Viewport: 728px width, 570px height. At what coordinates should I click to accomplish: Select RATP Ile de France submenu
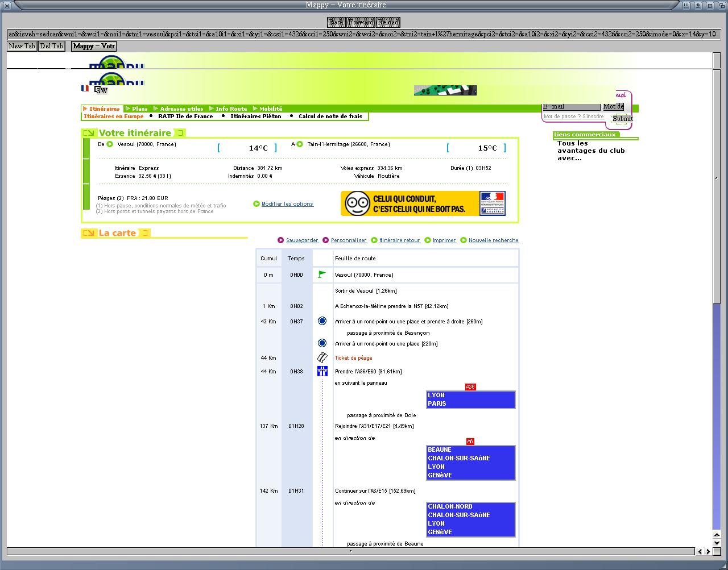[185, 116]
